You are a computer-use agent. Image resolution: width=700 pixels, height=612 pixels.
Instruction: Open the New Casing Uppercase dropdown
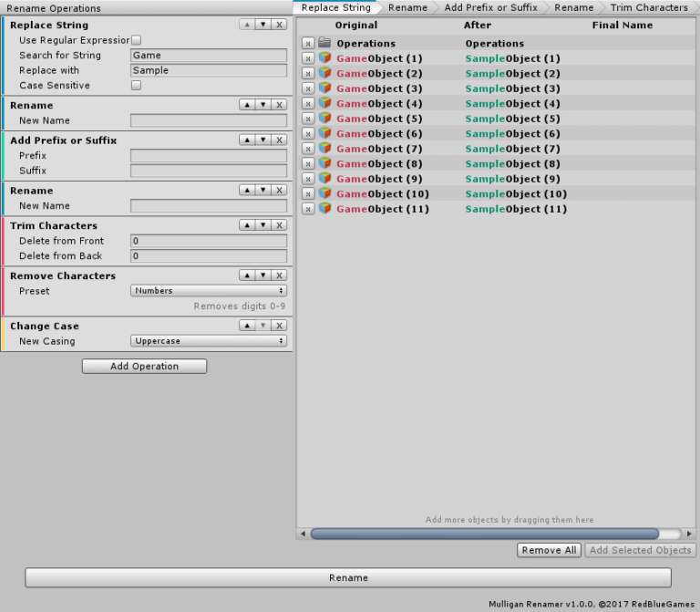tap(209, 341)
